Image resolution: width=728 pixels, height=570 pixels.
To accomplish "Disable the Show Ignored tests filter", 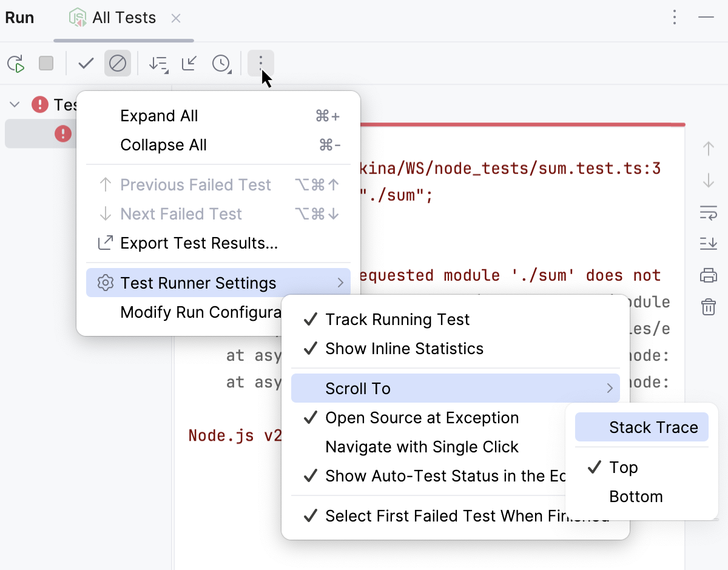I will (118, 63).
